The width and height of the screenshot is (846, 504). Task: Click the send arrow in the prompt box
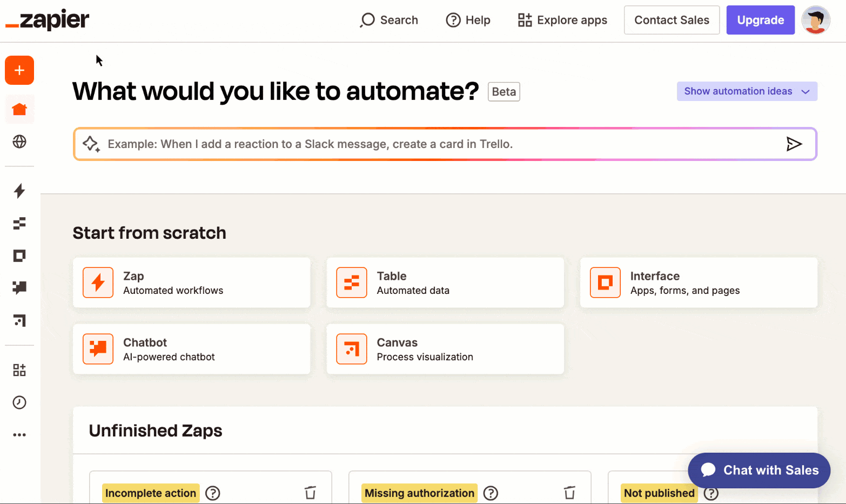point(794,144)
